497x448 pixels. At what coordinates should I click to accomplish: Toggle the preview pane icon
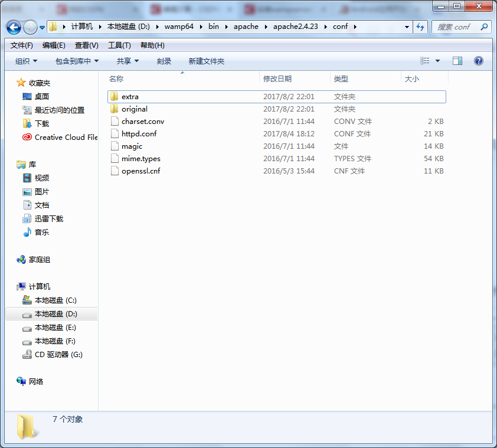(457, 61)
